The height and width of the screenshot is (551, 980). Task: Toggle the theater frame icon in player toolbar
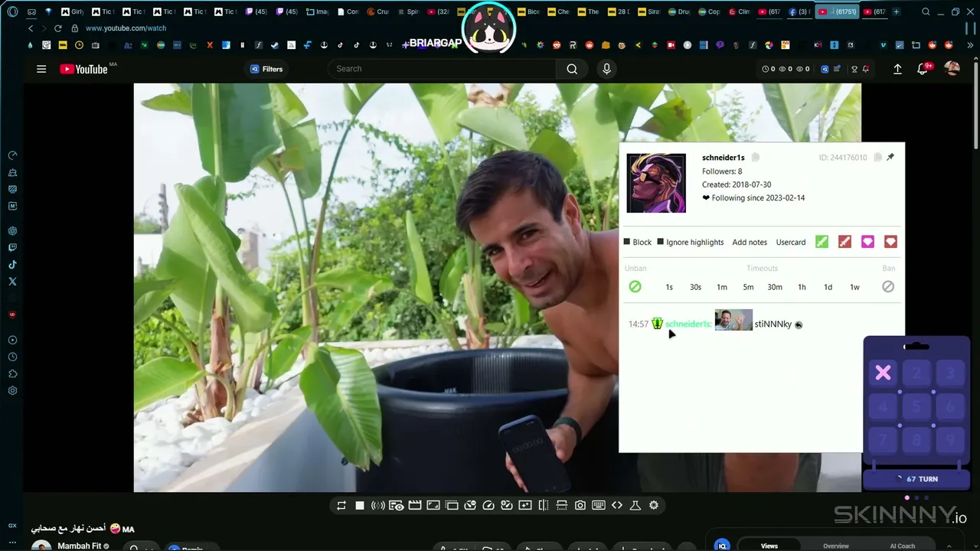pyautogui.click(x=433, y=505)
